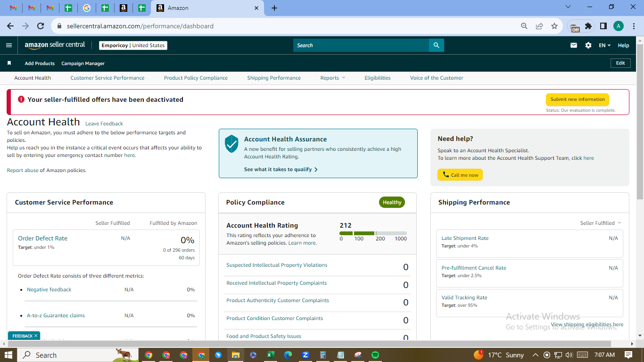Click the share page icon in the address bar
Screen dimensions: 644x362
pyautogui.click(x=539, y=26)
